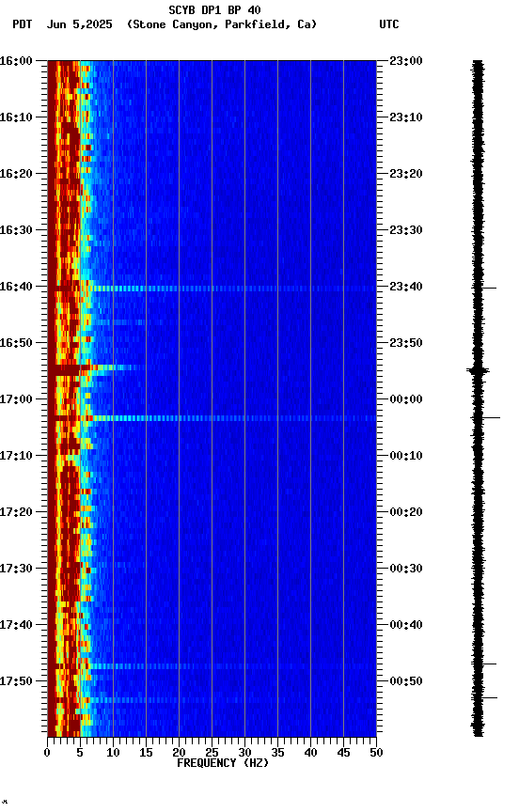Click the '20' frequency axis tick label
This screenshot has width=519, height=812.
click(x=179, y=753)
